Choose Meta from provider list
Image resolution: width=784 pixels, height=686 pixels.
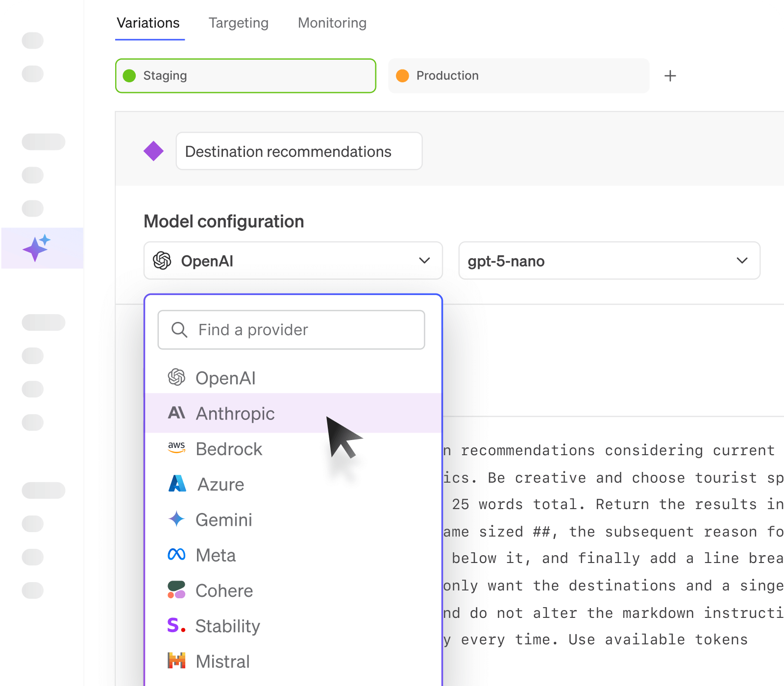click(294, 555)
